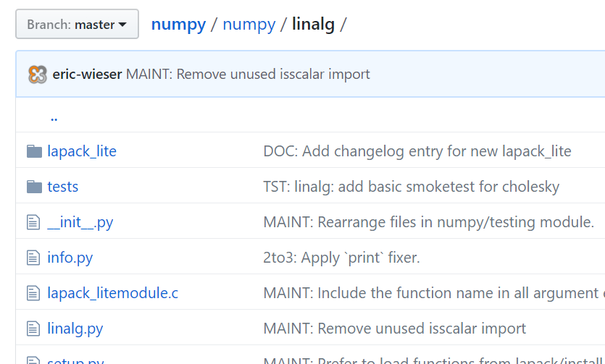
Task: Open commit '2to3: Apply print fixer.'
Action: tap(341, 258)
